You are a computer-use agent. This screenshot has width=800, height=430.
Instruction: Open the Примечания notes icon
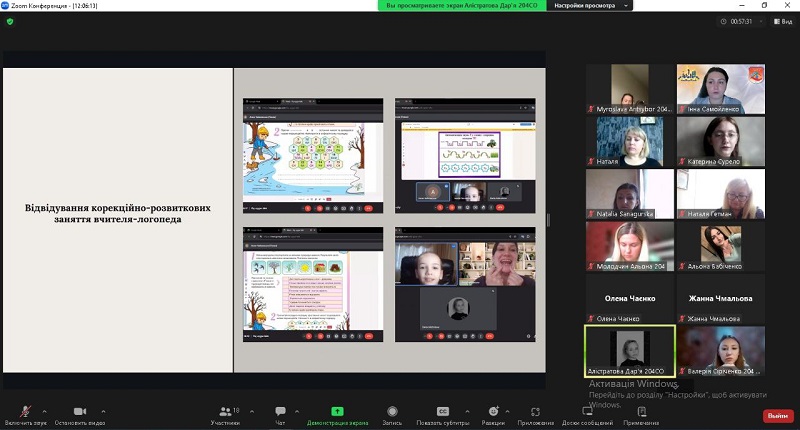(641, 413)
